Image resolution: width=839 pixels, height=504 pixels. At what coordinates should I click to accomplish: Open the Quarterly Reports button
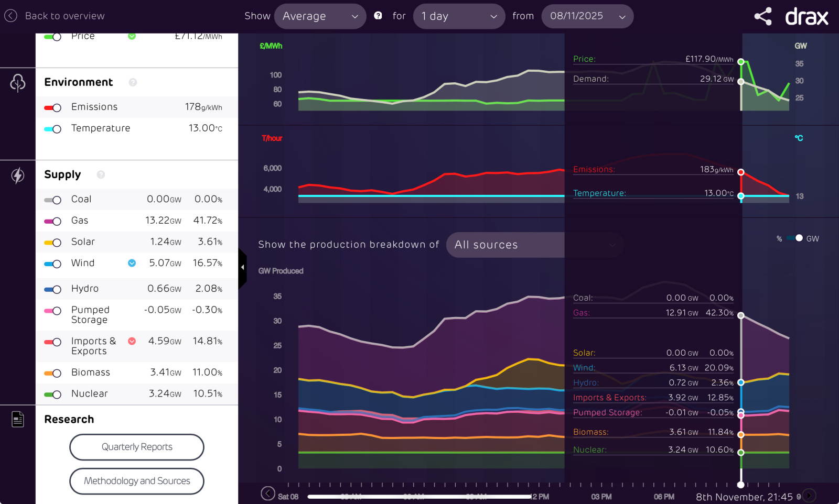tap(137, 447)
